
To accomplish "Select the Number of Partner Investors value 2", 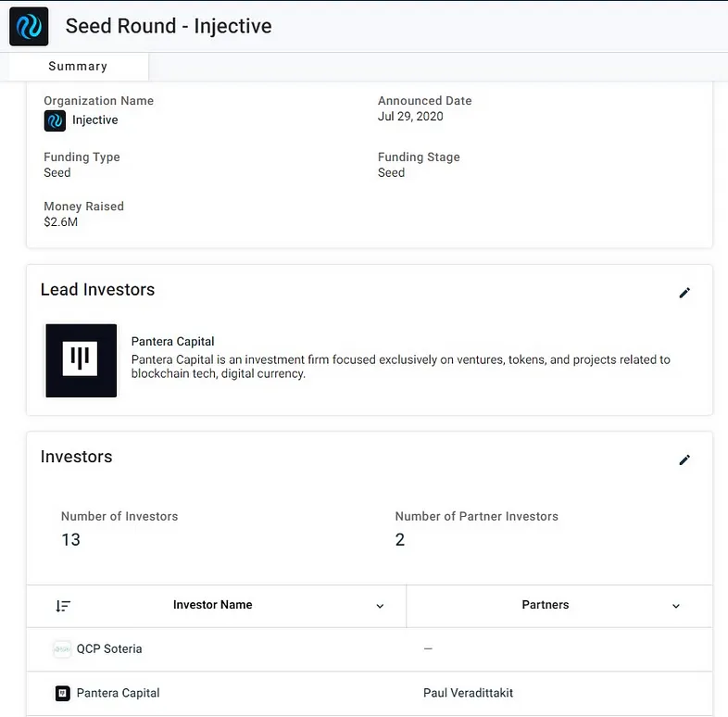I will coord(400,540).
